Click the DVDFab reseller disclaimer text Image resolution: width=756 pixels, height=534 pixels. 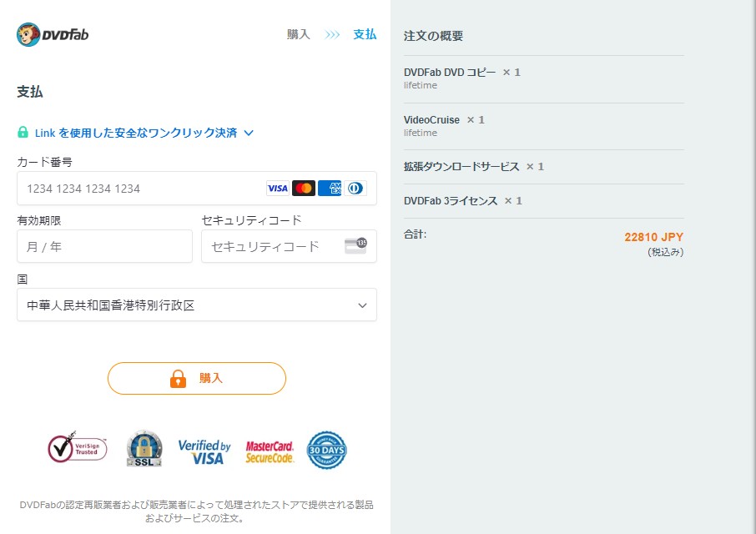pos(196,511)
